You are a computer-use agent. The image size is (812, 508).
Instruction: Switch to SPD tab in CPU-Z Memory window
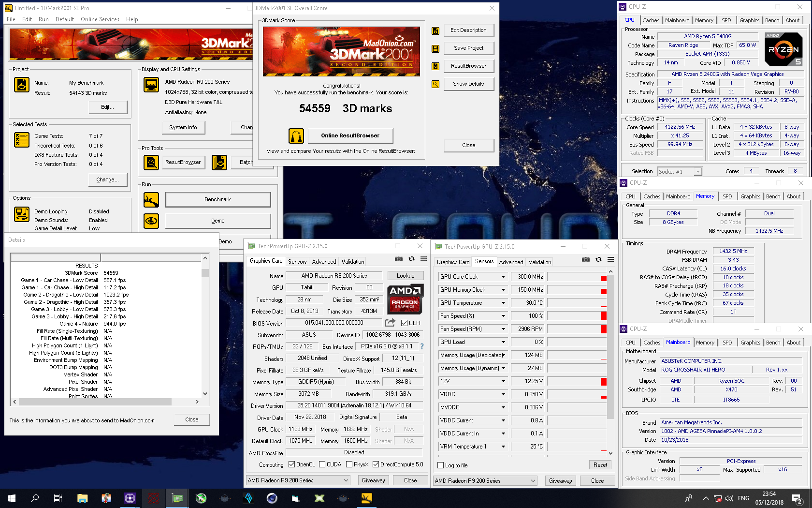[x=727, y=196]
